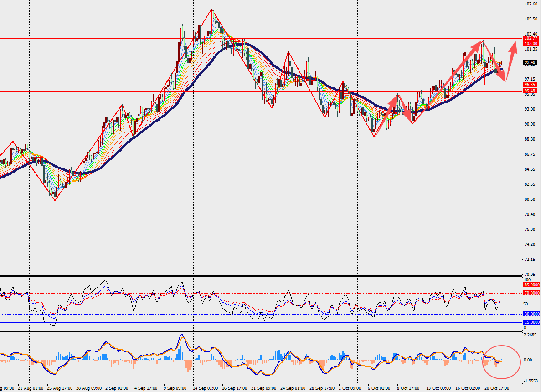Click the 82.55 price axis value

click(x=530, y=184)
